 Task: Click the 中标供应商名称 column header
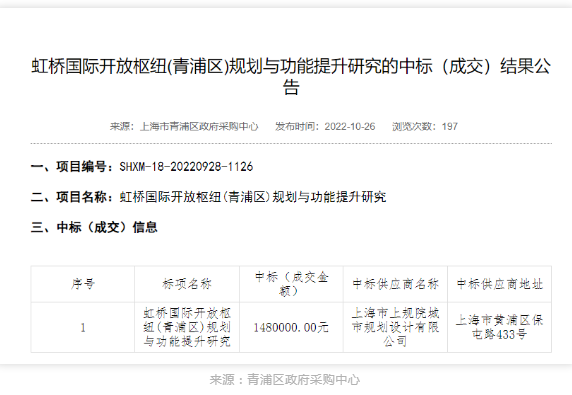395,284
